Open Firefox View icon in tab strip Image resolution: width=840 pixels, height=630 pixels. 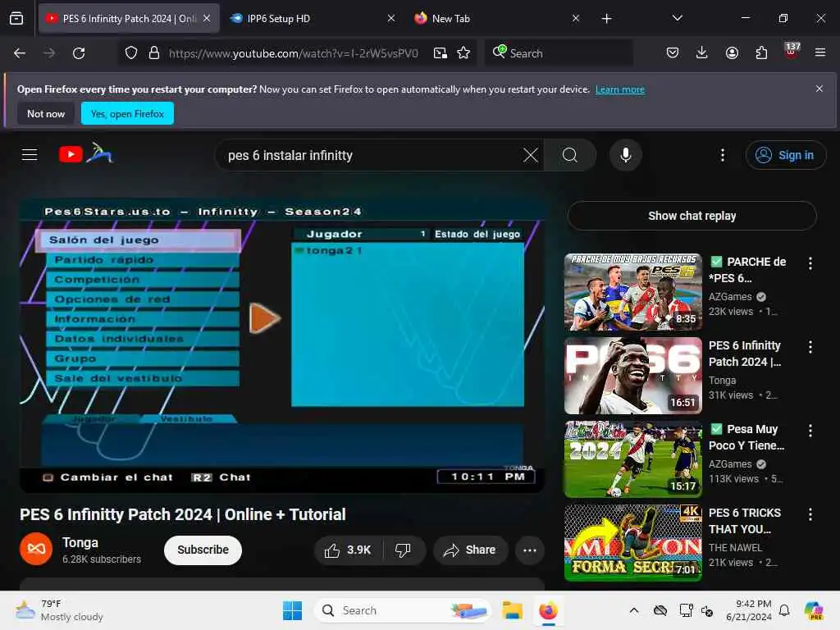point(16,18)
